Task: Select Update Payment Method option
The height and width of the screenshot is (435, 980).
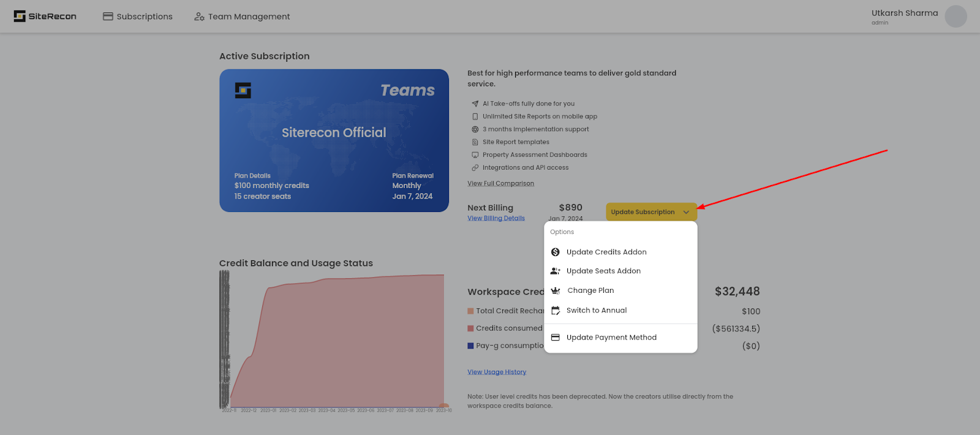Action: click(620, 338)
